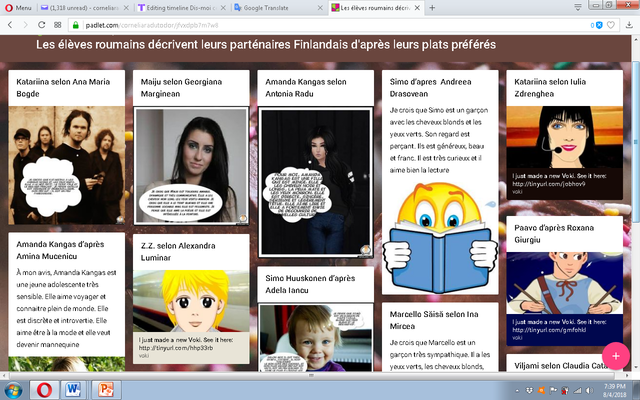Open Maiju selon Georgiana Marginean portrait image

tap(191, 166)
